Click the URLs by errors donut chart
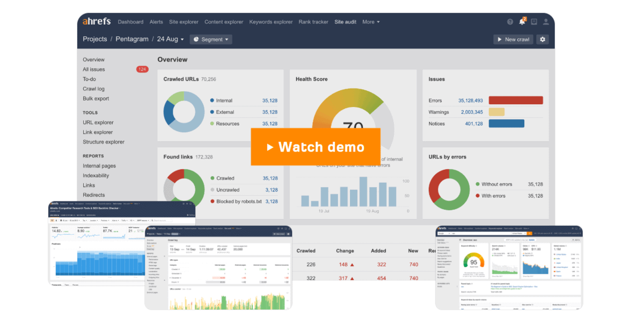 (x=449, y=189)
